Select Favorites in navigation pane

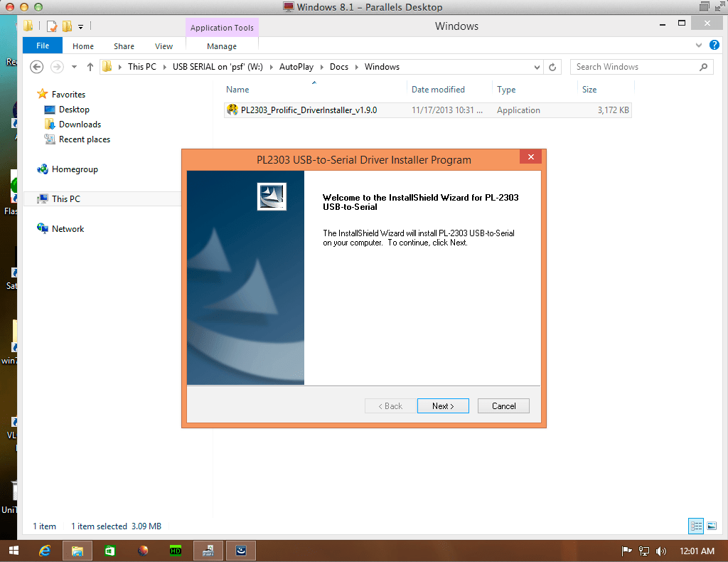68,95
